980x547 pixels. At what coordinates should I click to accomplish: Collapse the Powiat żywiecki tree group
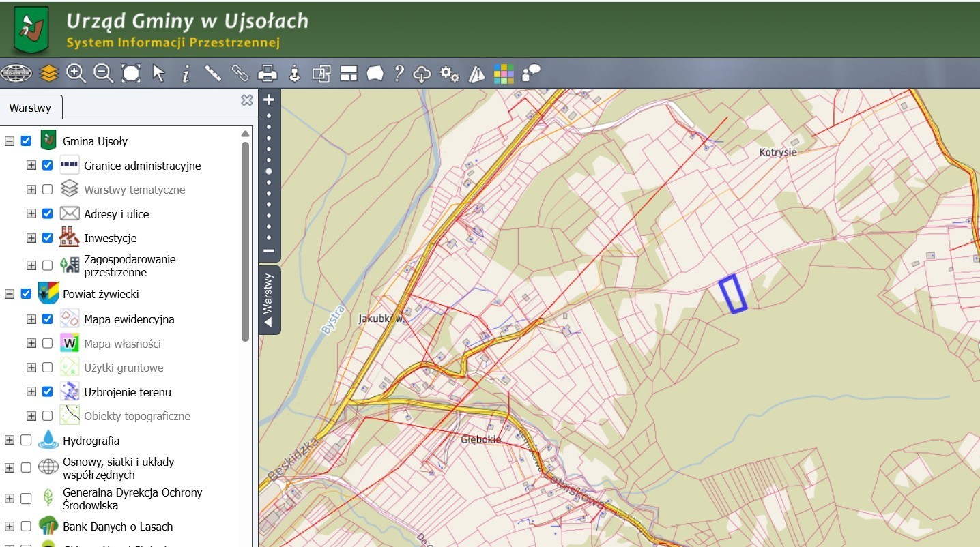click(10, 294)
